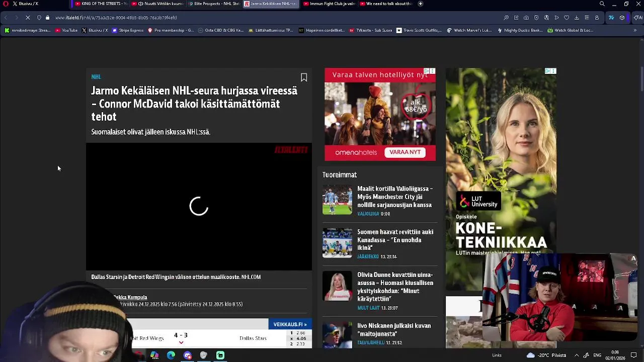This screenshot has width=644, height=362.
Task: Open the extensions cube icon
Action: tap(622, 18)
